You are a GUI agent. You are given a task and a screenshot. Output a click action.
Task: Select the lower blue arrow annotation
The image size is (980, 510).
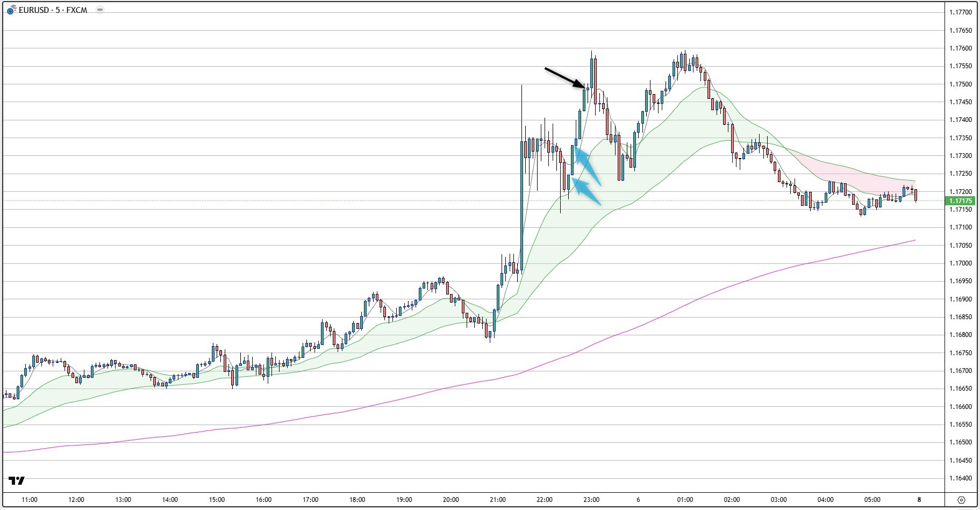tap(586, 192)
